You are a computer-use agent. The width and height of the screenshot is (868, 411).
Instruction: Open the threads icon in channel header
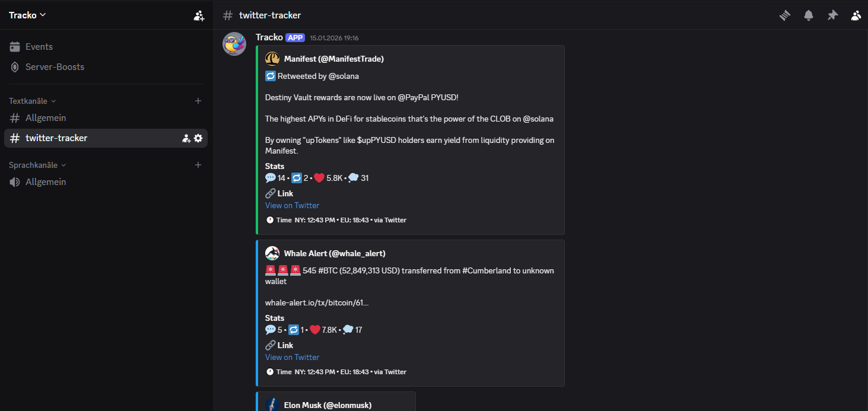pos(785,15)
